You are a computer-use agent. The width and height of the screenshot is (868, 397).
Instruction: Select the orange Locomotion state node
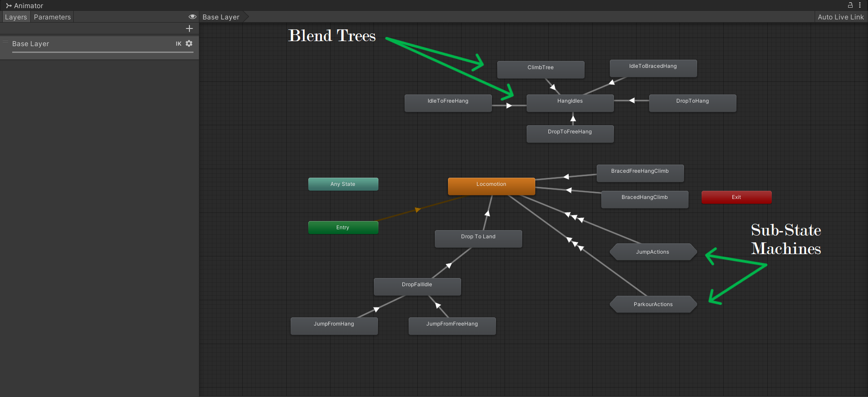491,186
